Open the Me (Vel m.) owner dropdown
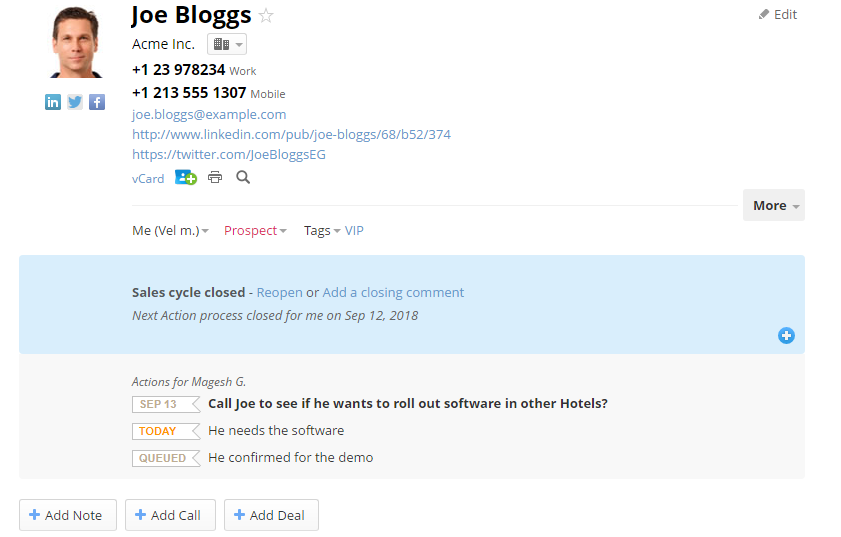Viewport: 841px width, 537px height. (170, 231)
